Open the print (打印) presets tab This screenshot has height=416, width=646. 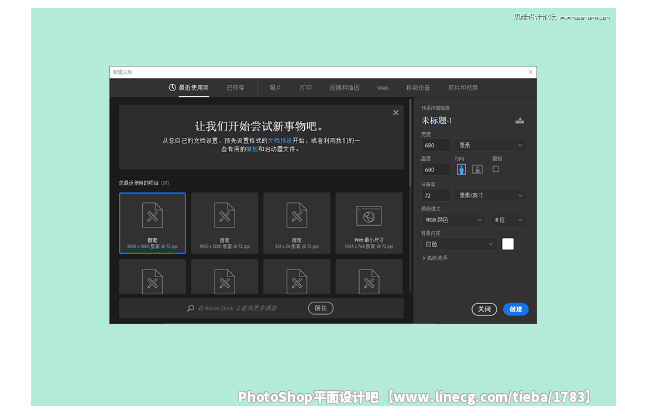coord(306,88)
